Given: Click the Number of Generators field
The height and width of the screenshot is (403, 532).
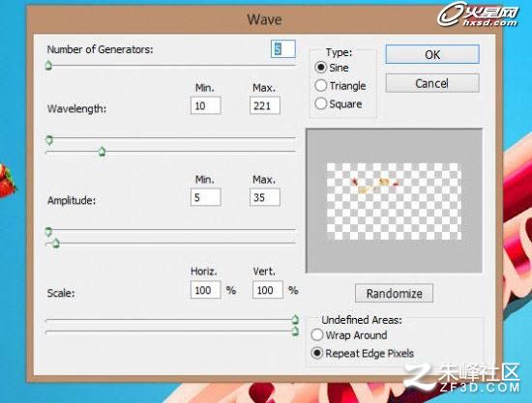Looking at the screenshot, I should pos(283,49).
